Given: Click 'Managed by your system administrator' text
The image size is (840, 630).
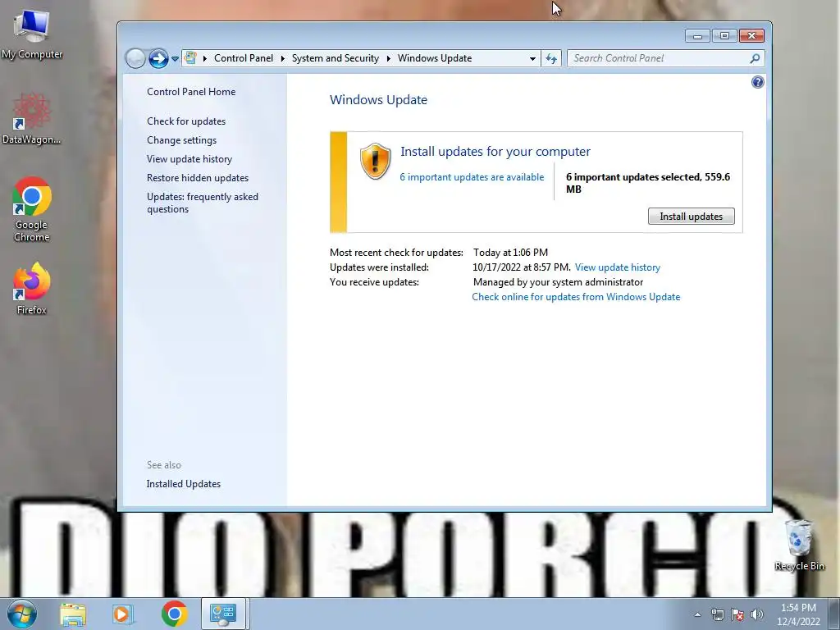Looking at the screenshot, I should coord(558,282).
